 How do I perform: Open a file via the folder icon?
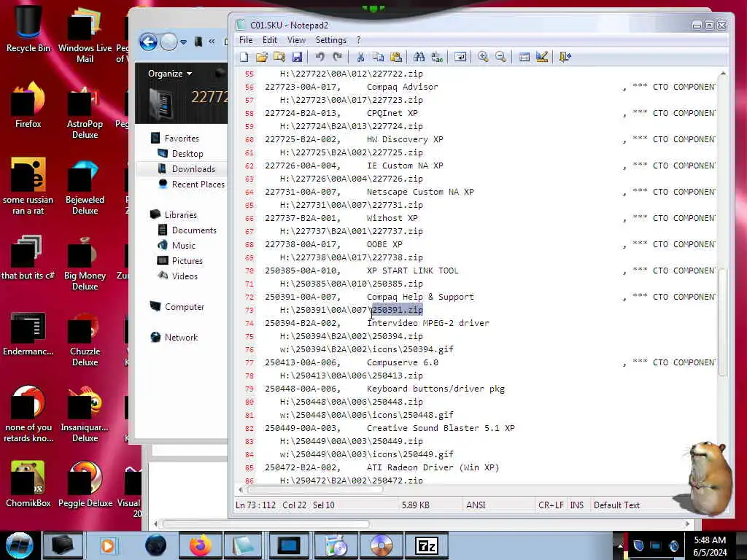tap(262, 57)
